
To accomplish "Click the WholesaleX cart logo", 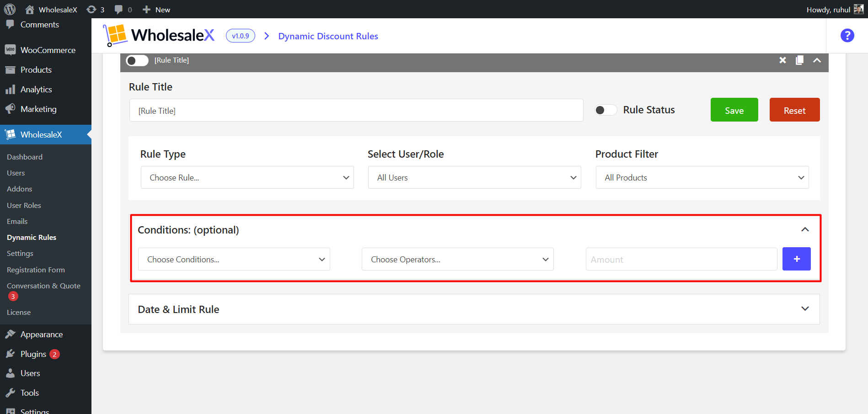I will tap(115, 35).
